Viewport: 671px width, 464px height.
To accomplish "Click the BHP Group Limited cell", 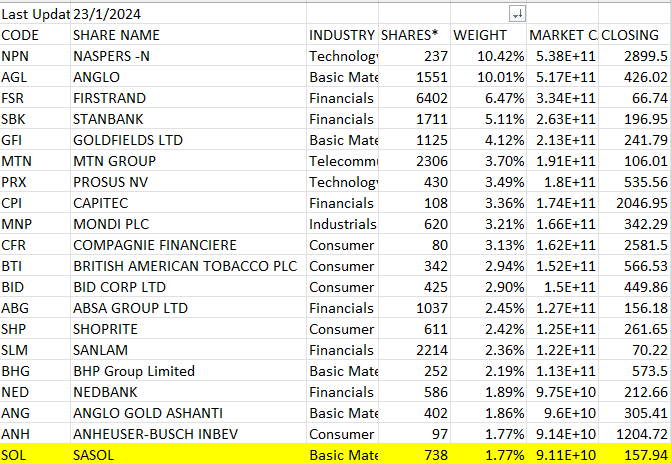I will pyautogui.click(x=188, y=371).
